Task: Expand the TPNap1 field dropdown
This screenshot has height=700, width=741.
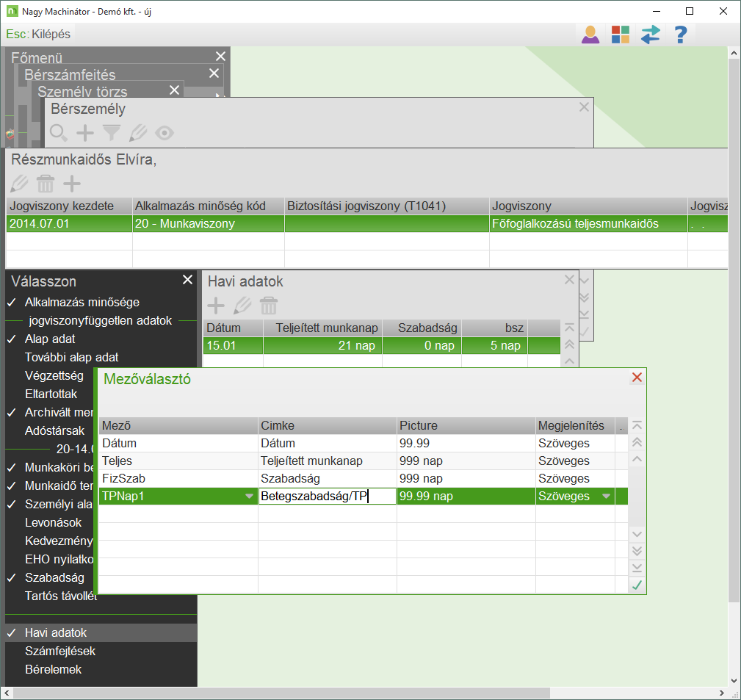Action: click(250, 497)
